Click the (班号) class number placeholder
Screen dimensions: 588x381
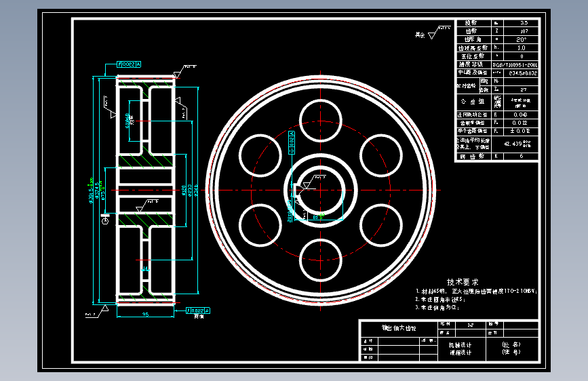coord(511,352)
